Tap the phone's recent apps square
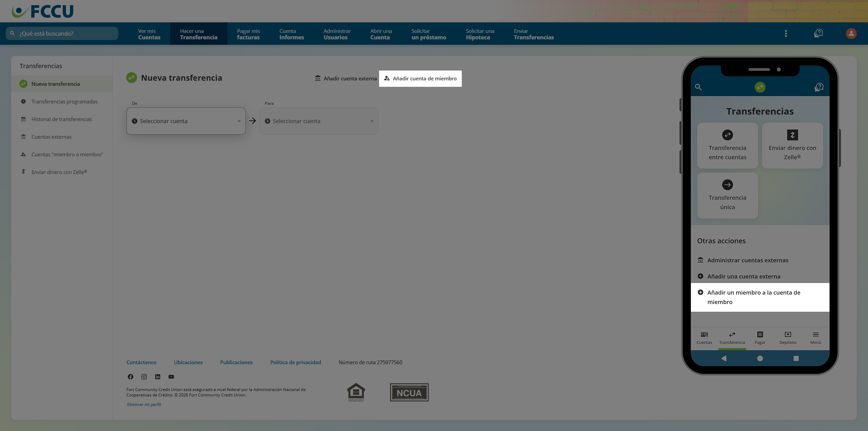The height and width of the screenshot is (431, 868). pos(796,358)
